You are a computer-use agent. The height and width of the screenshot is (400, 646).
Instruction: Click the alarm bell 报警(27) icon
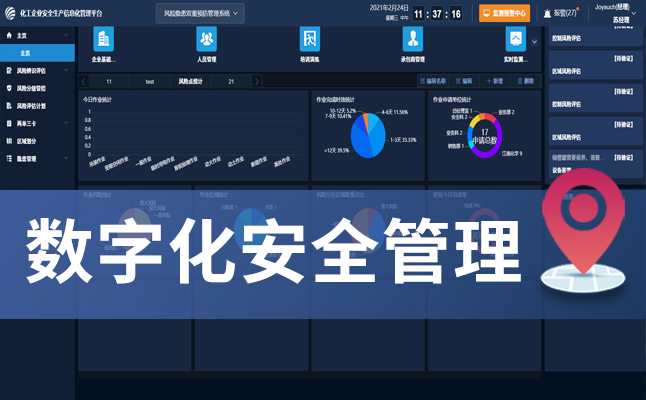[548, 14]
